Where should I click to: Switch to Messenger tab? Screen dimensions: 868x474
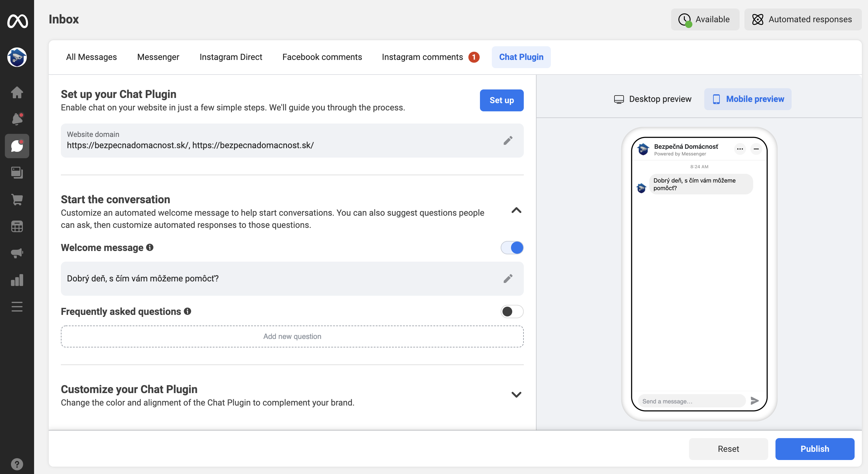click(158, 57)
